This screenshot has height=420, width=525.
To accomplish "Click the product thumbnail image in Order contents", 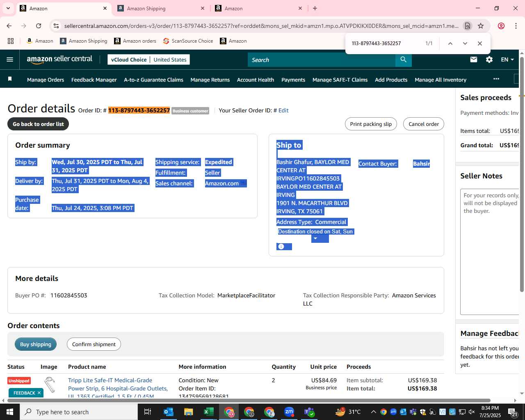I will [x=50, y=385].
